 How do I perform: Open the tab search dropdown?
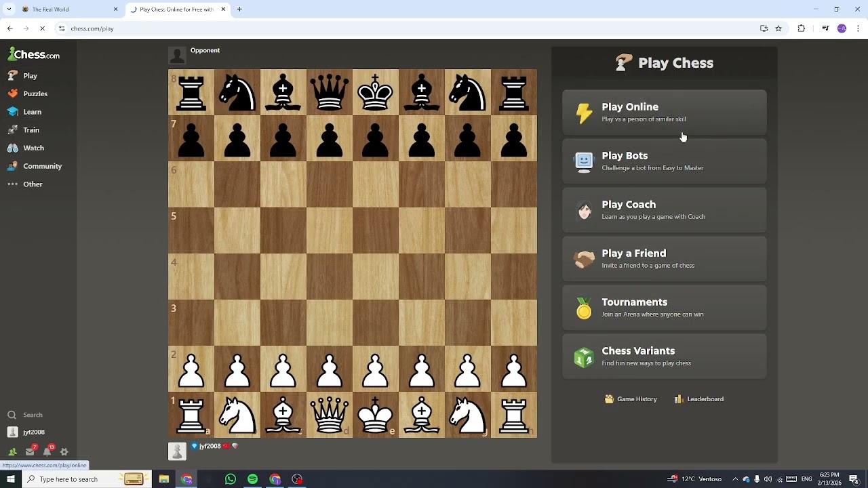click(9, 9)
